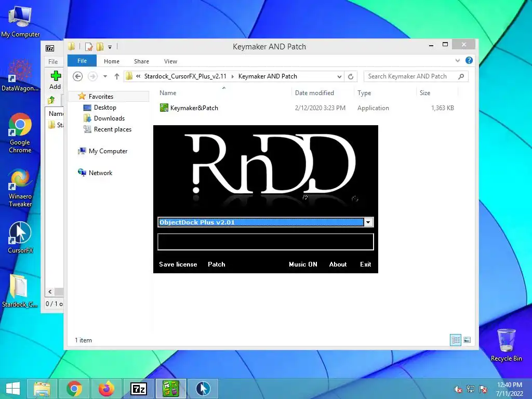Switch to Large icons view layout

[x=467, y=340]
